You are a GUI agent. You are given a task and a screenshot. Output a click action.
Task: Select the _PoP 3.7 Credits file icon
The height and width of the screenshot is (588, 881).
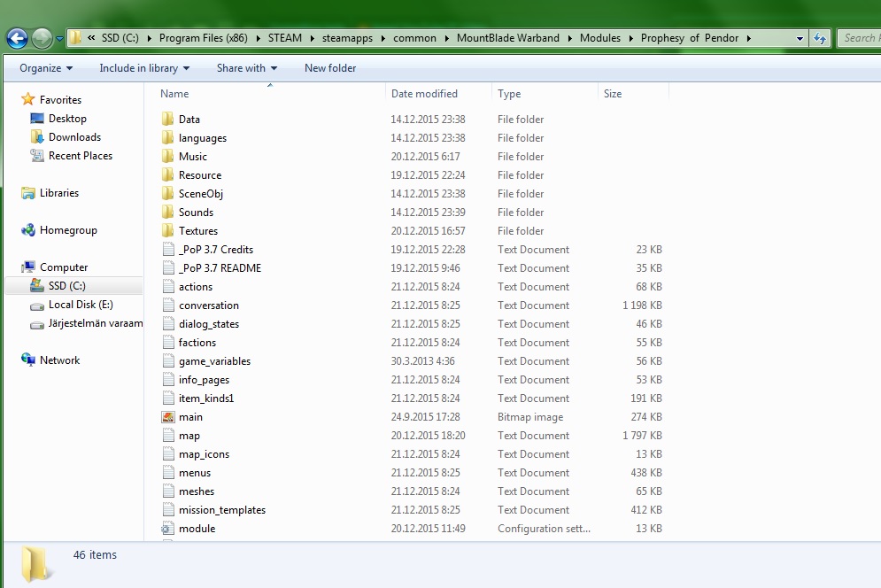(x=168, y=249)
